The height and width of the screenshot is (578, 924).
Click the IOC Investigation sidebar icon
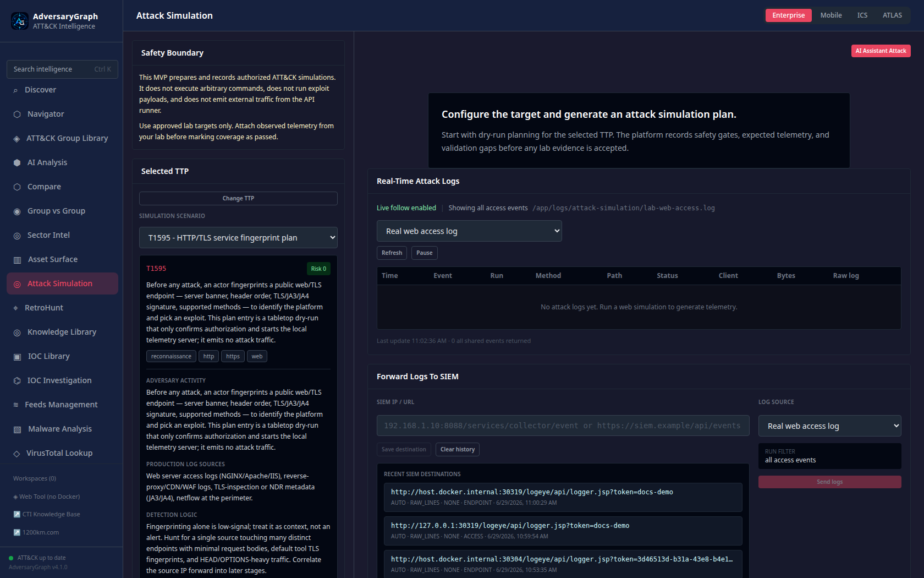pos(17,381)
